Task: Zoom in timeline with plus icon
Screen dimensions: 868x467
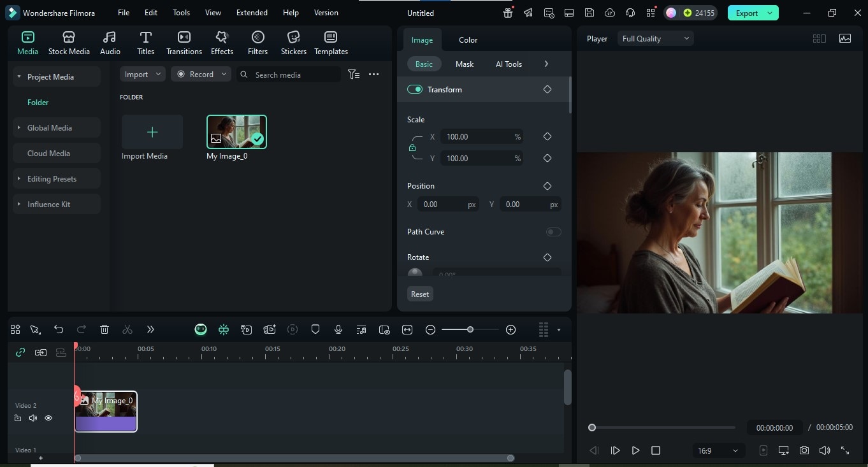Action: click(510, 329)
